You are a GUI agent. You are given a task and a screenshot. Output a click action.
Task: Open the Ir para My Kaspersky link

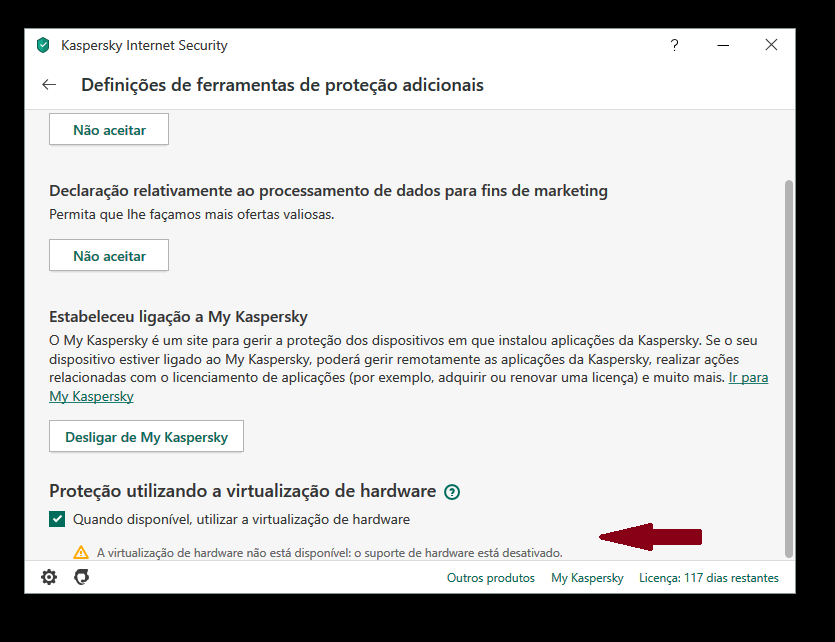[x=748, y=377]
